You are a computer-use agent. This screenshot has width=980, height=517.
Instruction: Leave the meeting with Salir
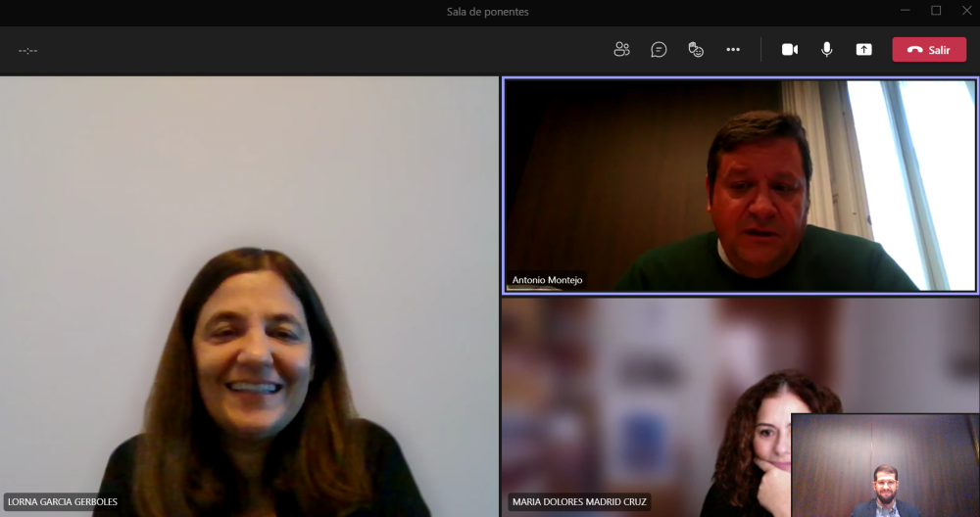pos(929,50)
